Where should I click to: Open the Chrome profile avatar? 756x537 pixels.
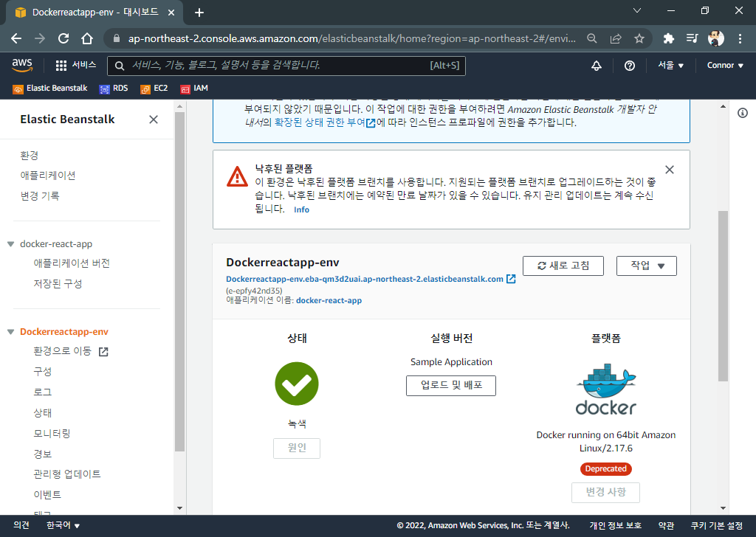click(x=716, y=38)
